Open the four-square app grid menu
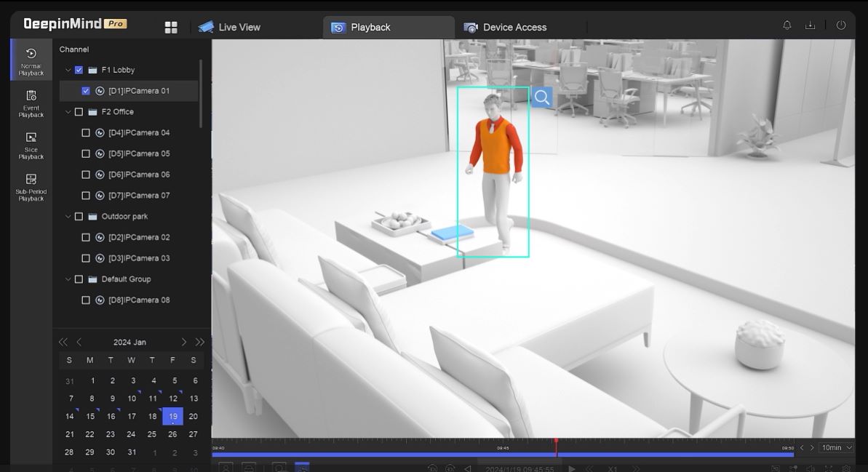This screenshot has width=868, height=472. [x=171, y=28]
